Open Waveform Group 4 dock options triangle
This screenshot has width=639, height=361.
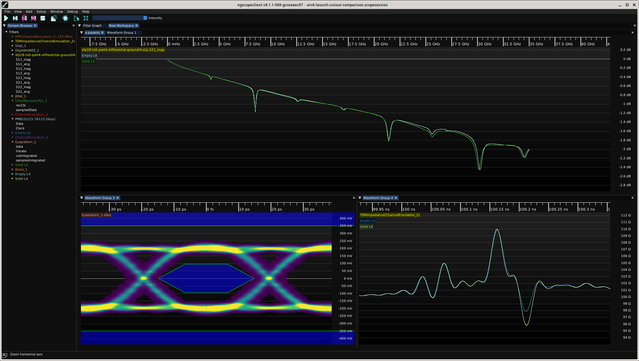click(360, 198)
